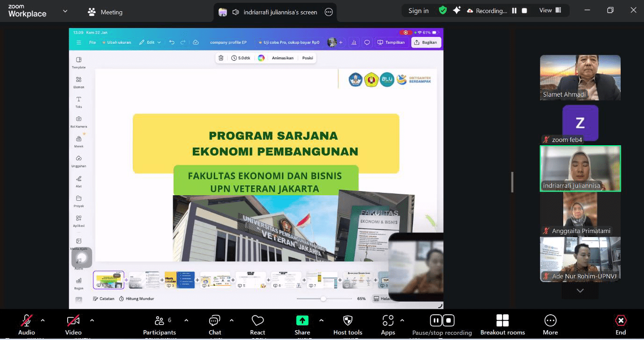Open the React emoji menu
Image resolution: width=644 pixels, height=340 pixels.
tap(258, 324)
